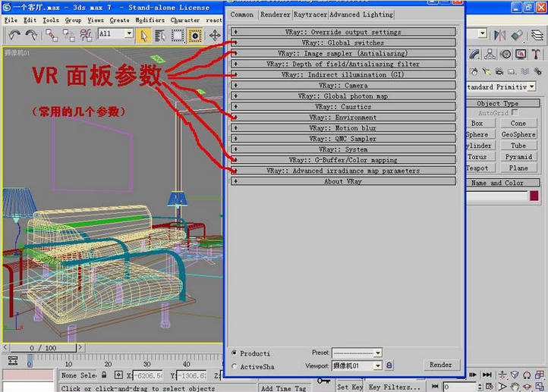Toggle the selection lock icon in status bar
548x392 pixels.
pos(104,375)
